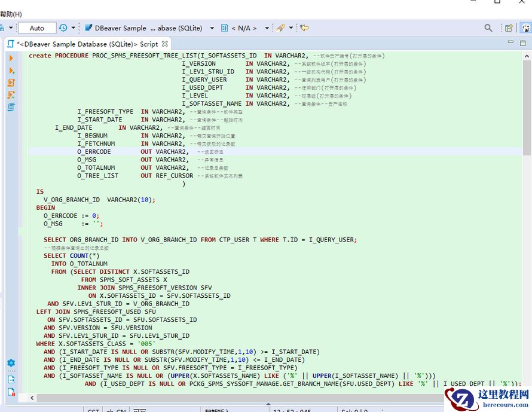
Task: Open the perspective switcher icon
Action: pos(509,28)
